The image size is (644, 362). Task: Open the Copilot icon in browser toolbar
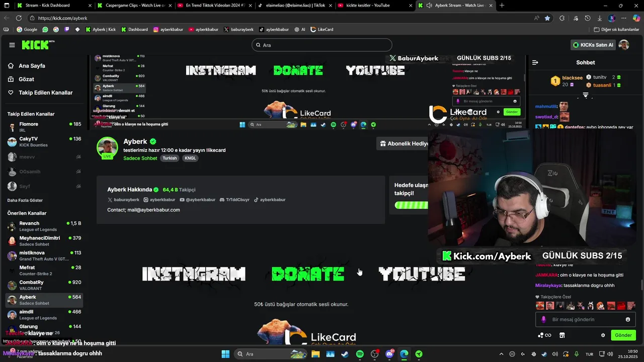coord(636,18)
